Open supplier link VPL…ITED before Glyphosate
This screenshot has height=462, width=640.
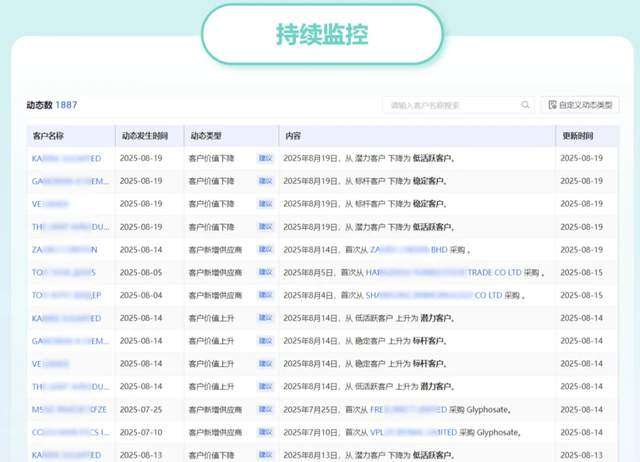point(413,433)
